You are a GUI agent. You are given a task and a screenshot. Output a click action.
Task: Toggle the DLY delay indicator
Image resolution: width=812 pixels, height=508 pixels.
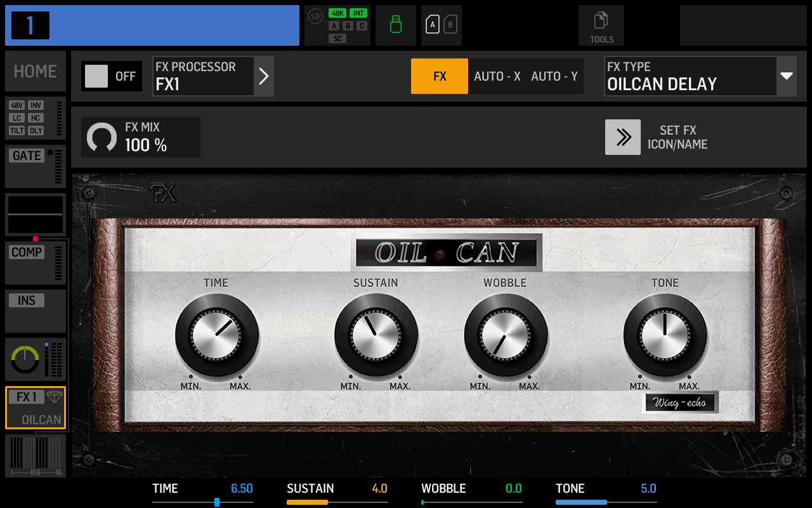[x=36, y=131]
